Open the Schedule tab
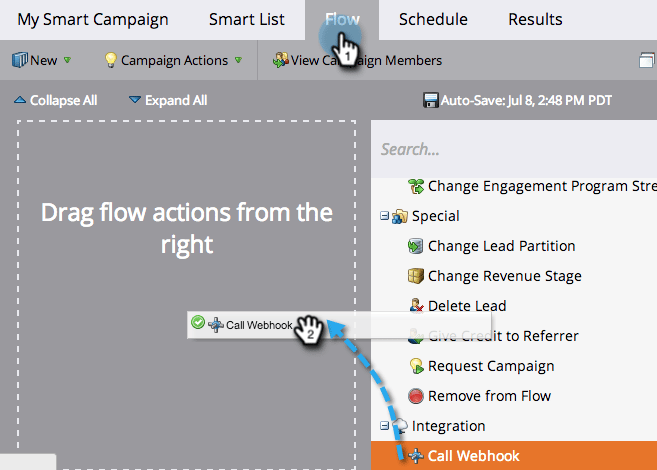This screenshot has width=657, height=470. (x=433, y=19)
